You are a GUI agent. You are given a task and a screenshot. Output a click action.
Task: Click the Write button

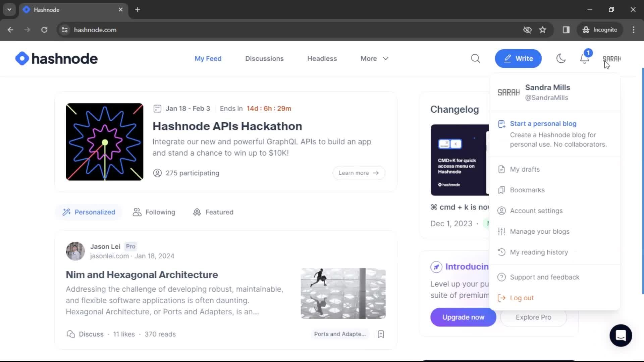(x=518, y=58)
